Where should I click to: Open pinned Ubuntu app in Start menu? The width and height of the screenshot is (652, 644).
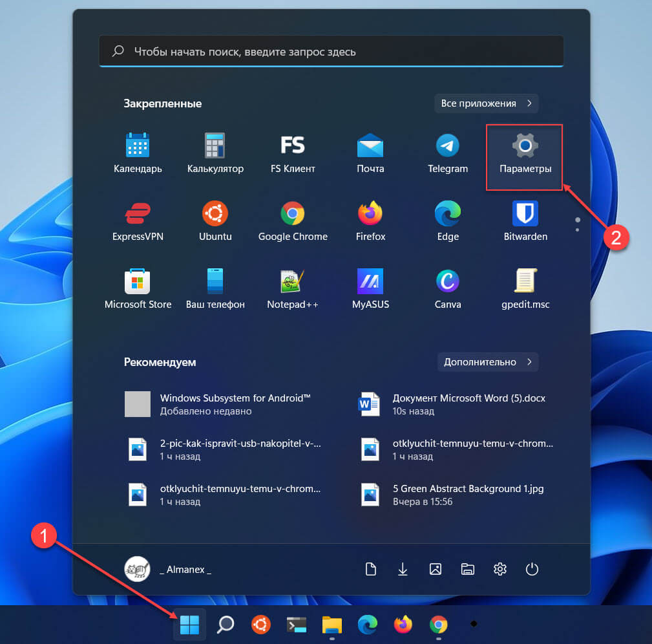(x=215, y=221)
